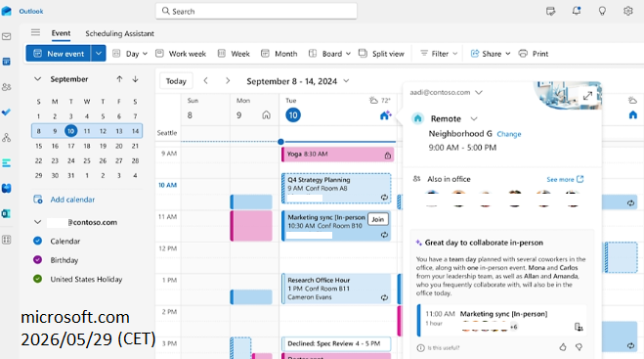The height and width of the screenshot is (359, 644).
Task: Open People icon in left sidebar
Action: click(x=7, y=87)
